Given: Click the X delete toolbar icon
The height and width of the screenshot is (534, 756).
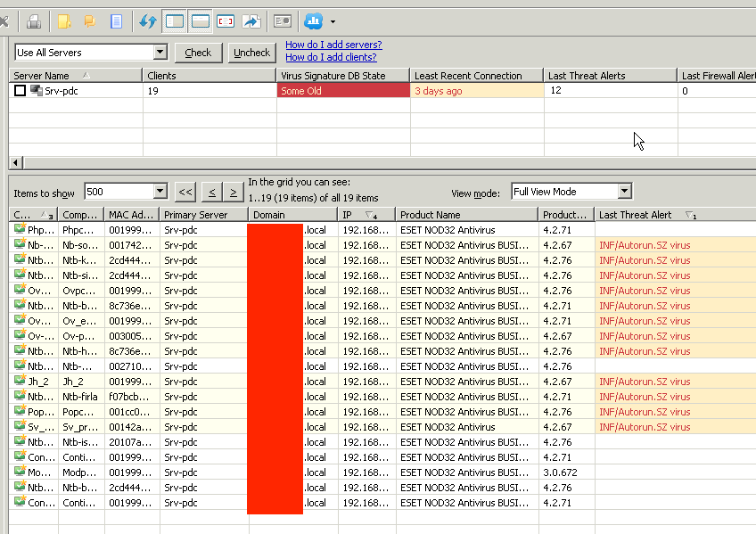Looking at the screenshot, I should tap(4, 21).
